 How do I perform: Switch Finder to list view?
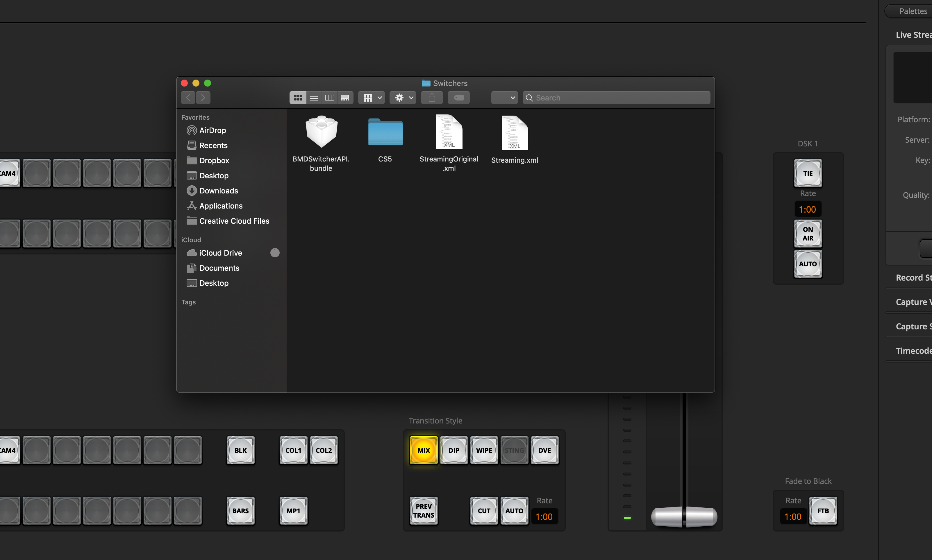tap(314, 98)
